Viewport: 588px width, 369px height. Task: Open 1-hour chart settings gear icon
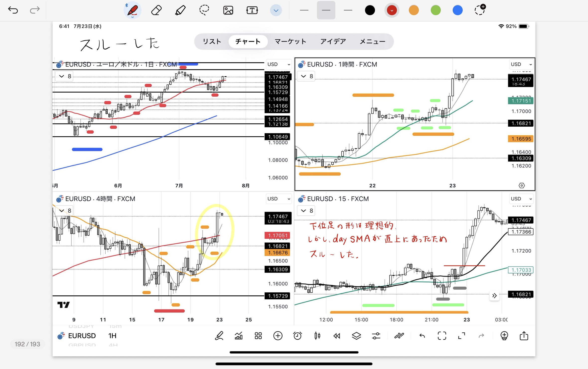click(522, 185)
